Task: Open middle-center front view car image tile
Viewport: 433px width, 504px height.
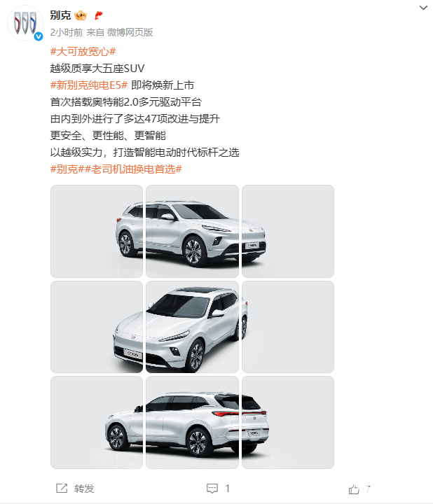Action: 193,327
